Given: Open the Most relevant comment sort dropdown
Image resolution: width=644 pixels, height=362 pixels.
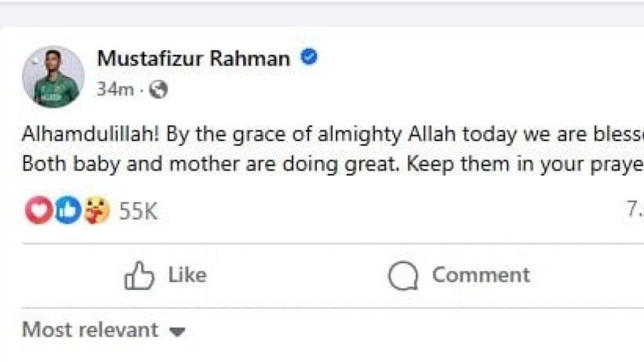Looking at the screenshot, I should click(90, 330).
